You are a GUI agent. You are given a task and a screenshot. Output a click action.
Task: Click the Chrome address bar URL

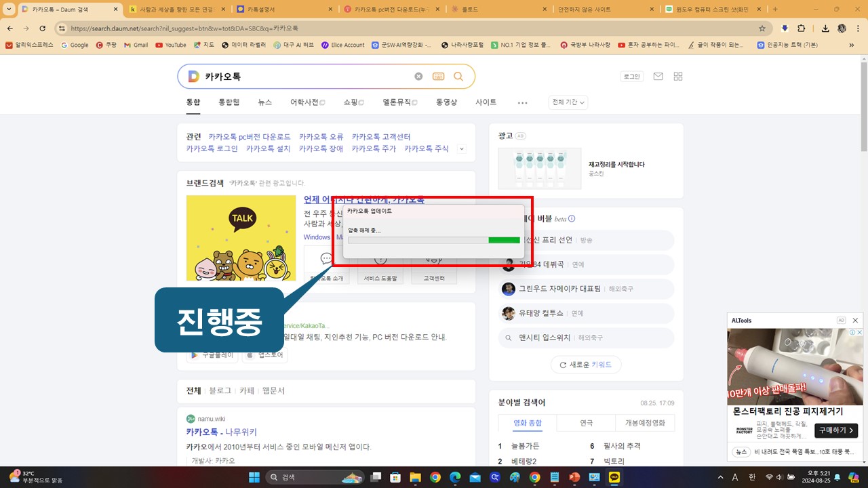184,28
